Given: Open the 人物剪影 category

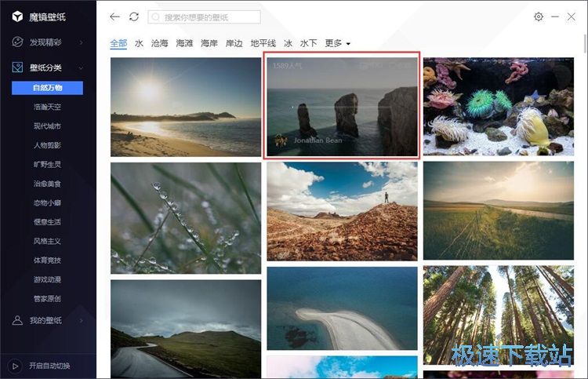Looking at the screenshot, I should point(47,145).
